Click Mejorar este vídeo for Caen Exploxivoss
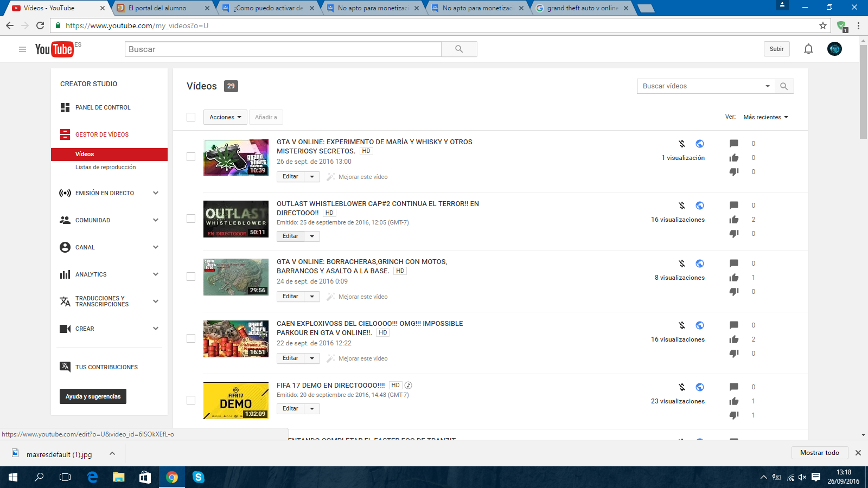 pos(363,358)
